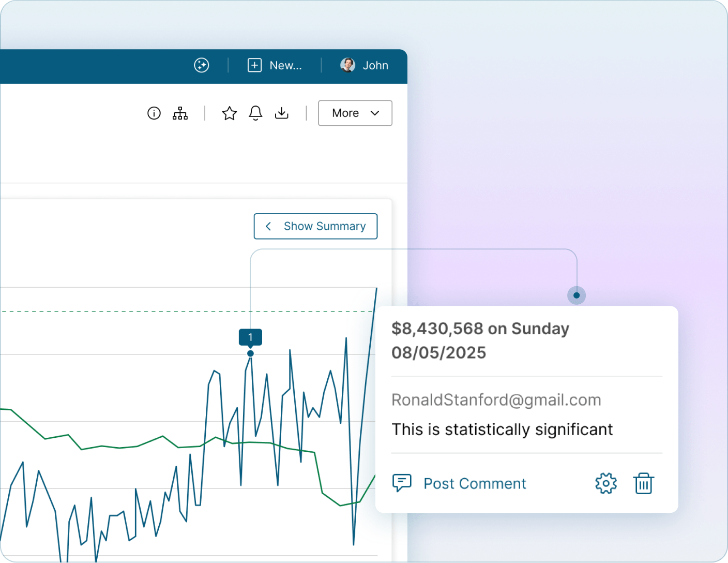728x563 pixels.
Task: Toggle the summary panel visibility
Action: tap(315, 226)
